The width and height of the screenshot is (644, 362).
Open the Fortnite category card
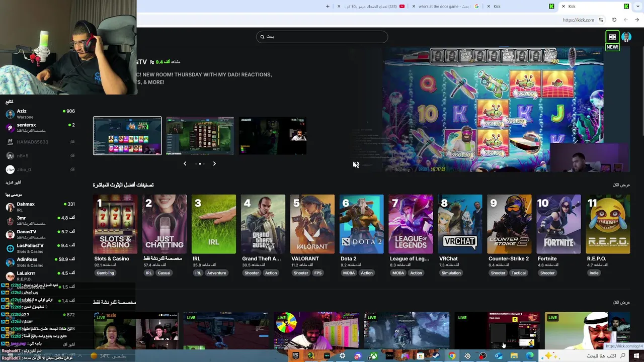(x=559, y=224)
